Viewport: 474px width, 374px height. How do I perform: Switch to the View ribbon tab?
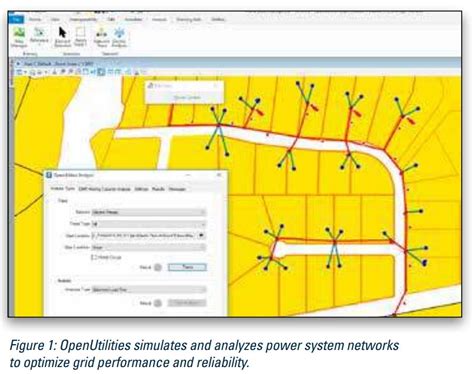(x=55, y=19)
